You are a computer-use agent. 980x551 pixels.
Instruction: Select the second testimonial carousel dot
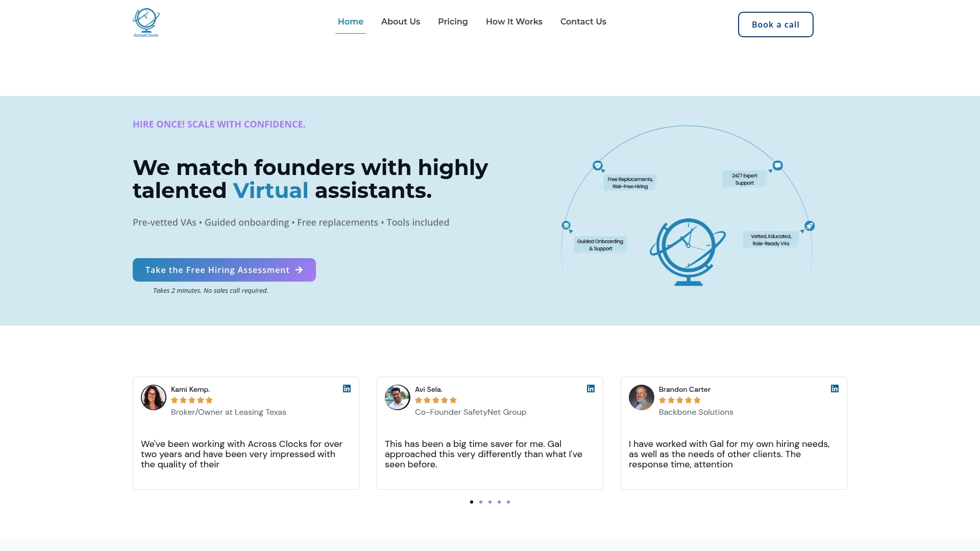[481, 502]
